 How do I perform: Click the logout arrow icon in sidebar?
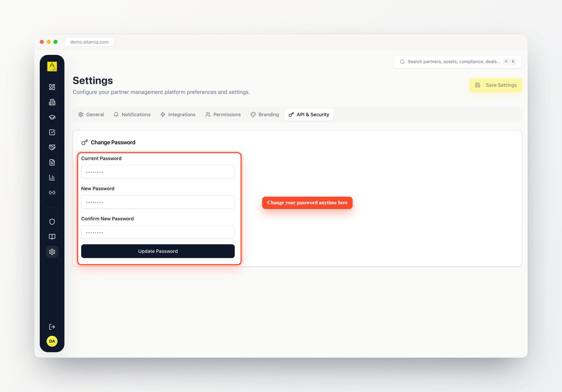(x=52, y=327)
